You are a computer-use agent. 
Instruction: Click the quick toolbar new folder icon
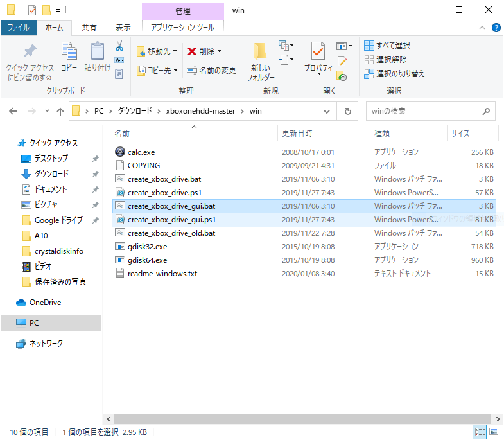pos(46,10)
